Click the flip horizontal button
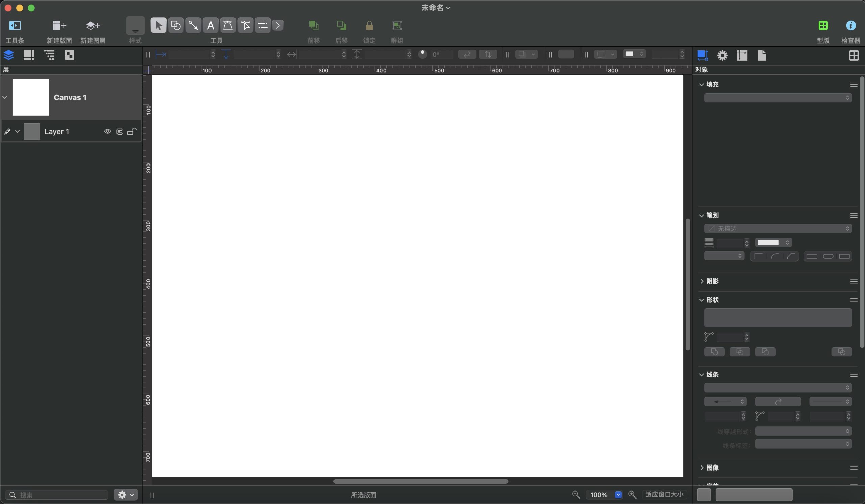The height and width of the screenshot is (504, 865). (x=467, y=54)
